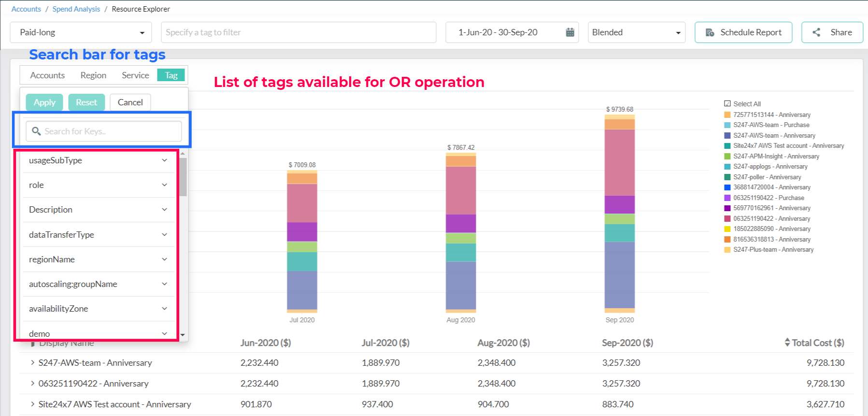Switch to the Region filter tab
This screenshot has width=868, height=416.
93,75
